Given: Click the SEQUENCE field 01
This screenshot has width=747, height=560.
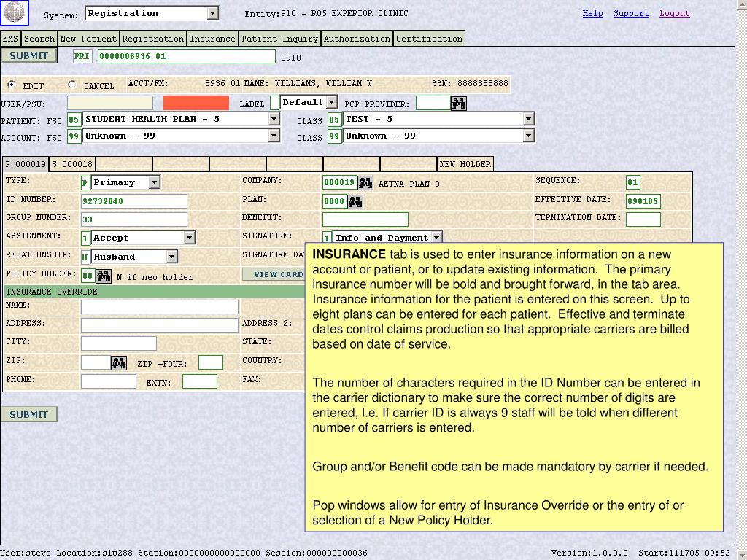Looking at the screenshot, I should point(633,182).
